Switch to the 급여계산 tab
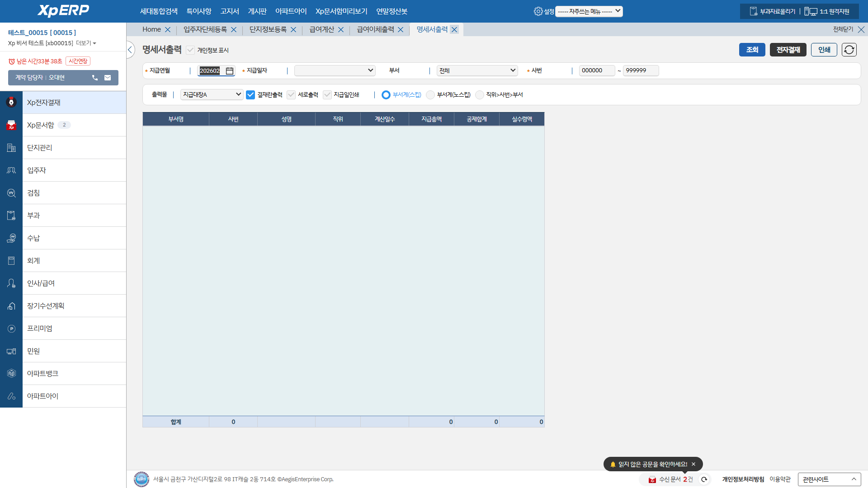This screenshot has width=868, height=488. pos(321,29)
